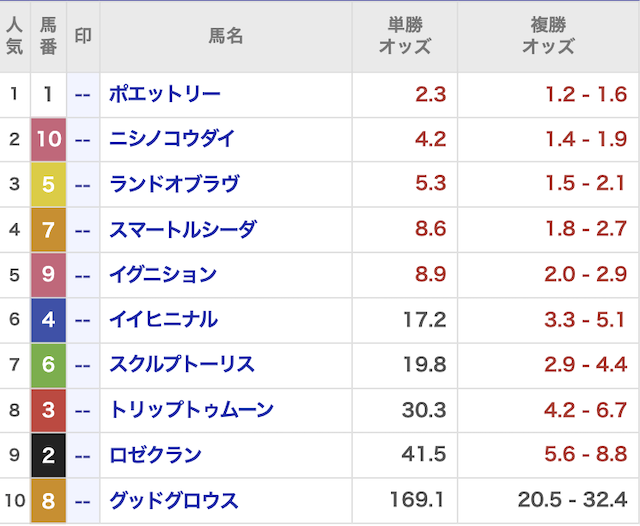This screenshot has width=640, height=526.
Task: Select the blue number 4 badge
Action: tap(49, 320)
